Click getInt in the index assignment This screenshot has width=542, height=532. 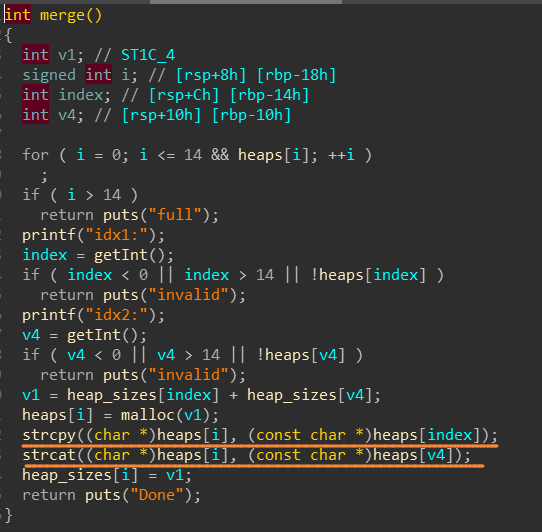[x=121, y=255]
